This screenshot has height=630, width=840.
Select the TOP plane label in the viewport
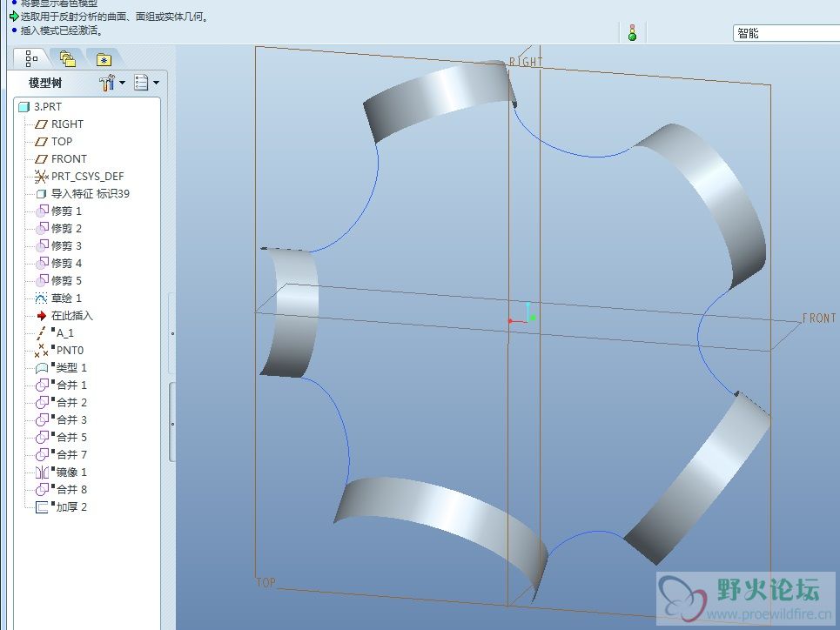[265, 582]
